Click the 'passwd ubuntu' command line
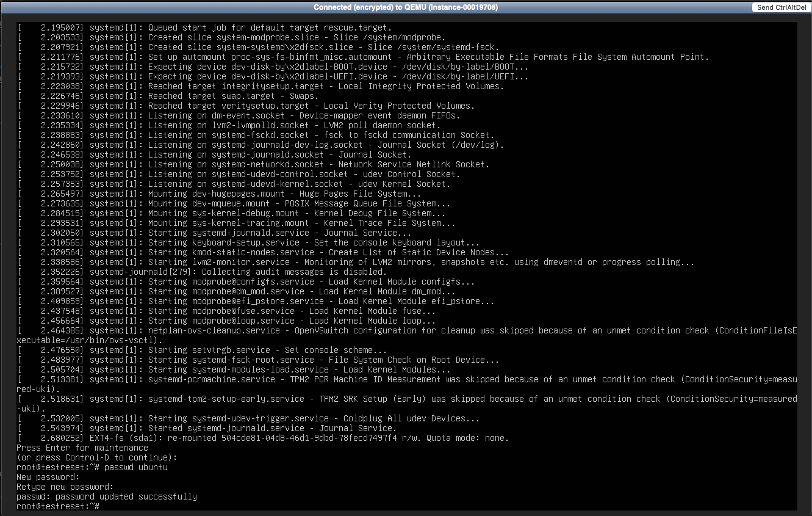812x516 pixels. point(92,467)
